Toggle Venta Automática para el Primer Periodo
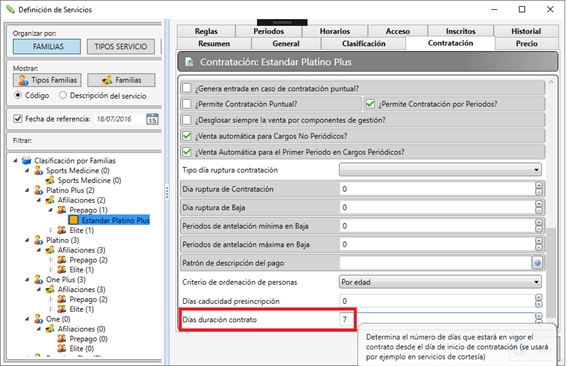The width and height of the screenshot is (567, 366). click(x=187, y=152)
